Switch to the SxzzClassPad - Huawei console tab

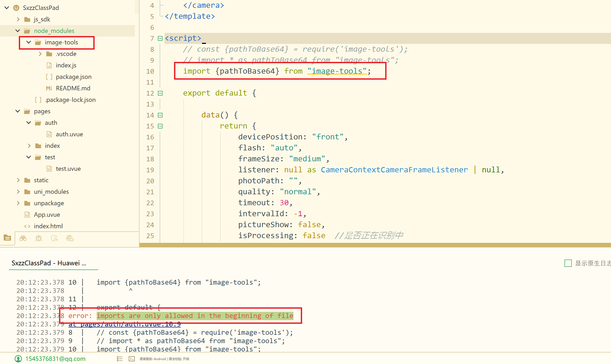pyautogui.click(x=49, y=263)
